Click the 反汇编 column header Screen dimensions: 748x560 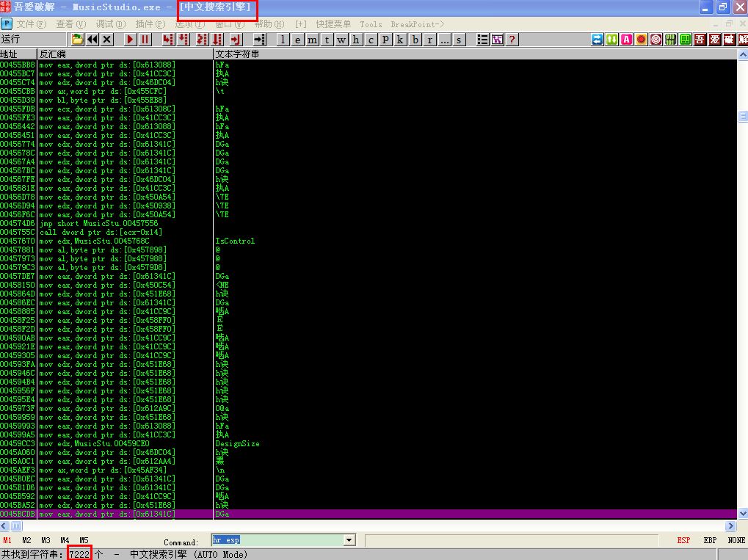coord(125,54)
